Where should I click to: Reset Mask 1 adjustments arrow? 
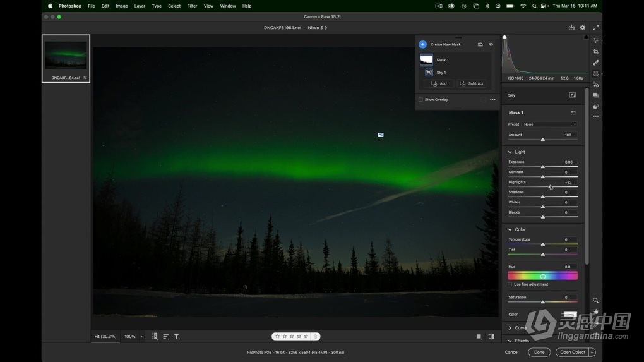pyautogui.click(x=573, y=112)
